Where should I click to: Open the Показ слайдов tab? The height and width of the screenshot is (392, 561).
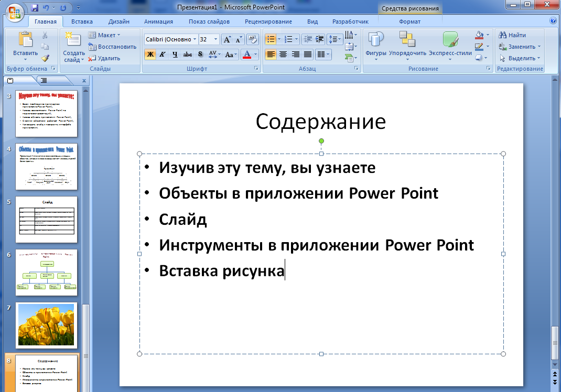click(x=209, y=21)
